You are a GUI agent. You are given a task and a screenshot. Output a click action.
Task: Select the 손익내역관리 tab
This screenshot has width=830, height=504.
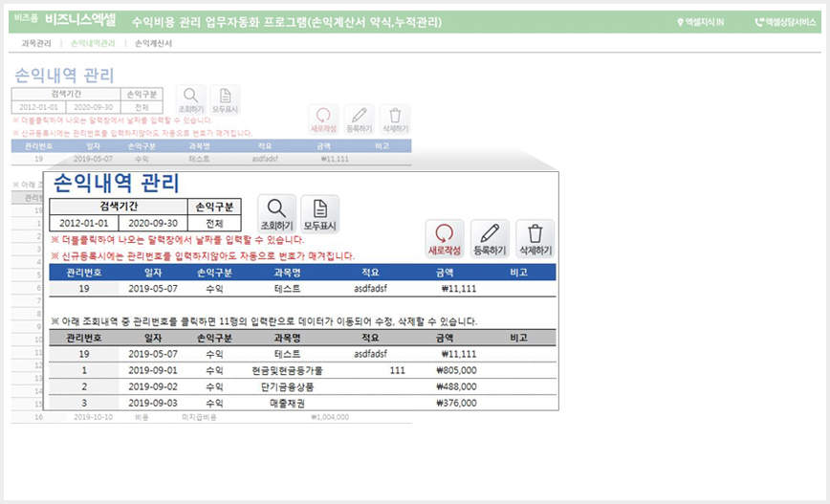click(x=93, y=43)
